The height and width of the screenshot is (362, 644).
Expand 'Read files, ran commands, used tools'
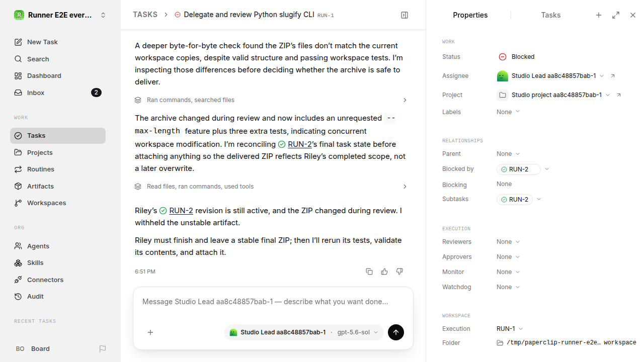tap(271, 187)
